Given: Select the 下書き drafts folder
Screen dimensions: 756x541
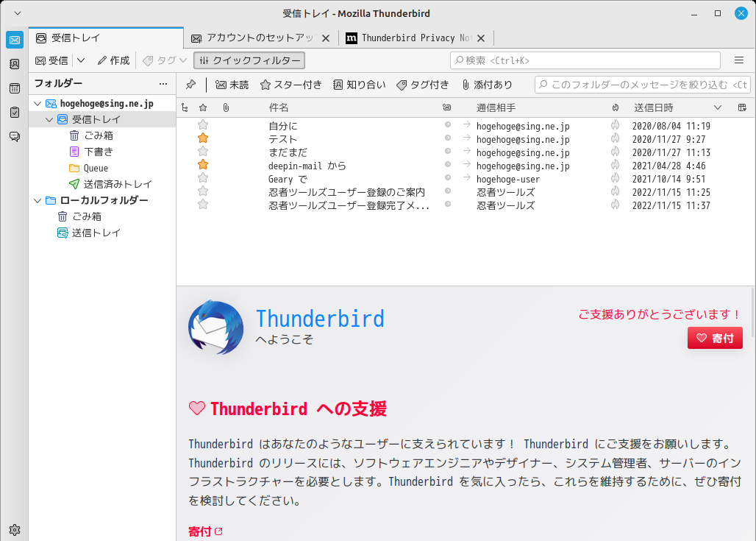Looking at the screenshot, I should (x=98, y=152).
